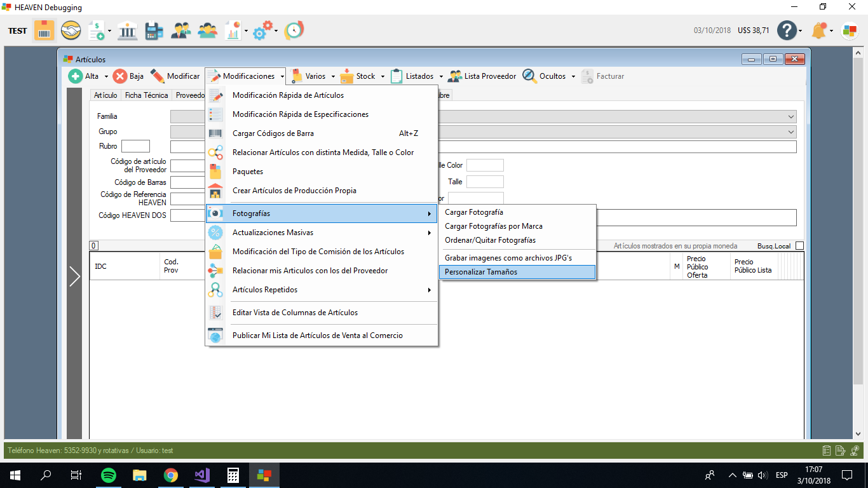
Task: Toggle the Busq.Local checkbox
Action: tap(799, 246)
